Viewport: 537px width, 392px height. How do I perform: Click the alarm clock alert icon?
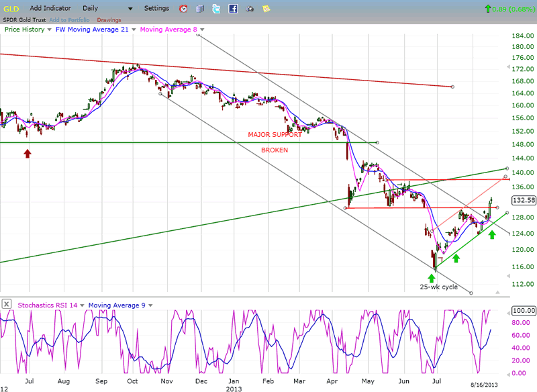click(x=184, y=9)
